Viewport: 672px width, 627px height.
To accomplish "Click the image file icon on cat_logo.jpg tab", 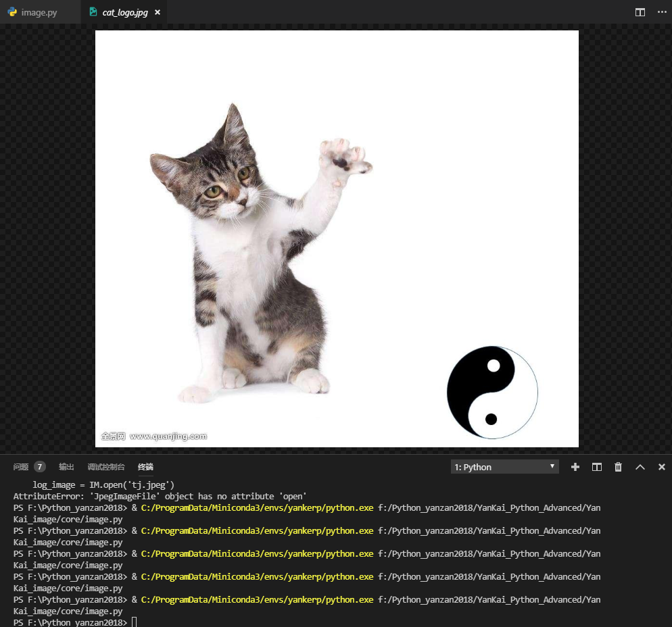I will pos(93,12).
